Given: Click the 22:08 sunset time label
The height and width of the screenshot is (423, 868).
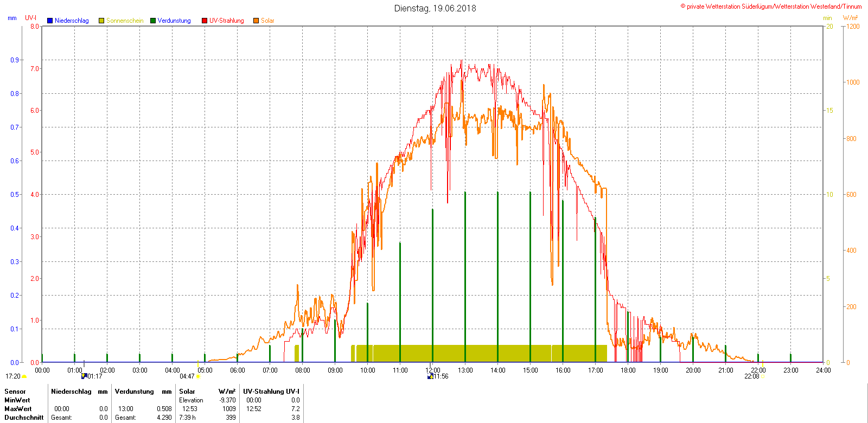Looking at the screenshot, I should click(751, 376).
